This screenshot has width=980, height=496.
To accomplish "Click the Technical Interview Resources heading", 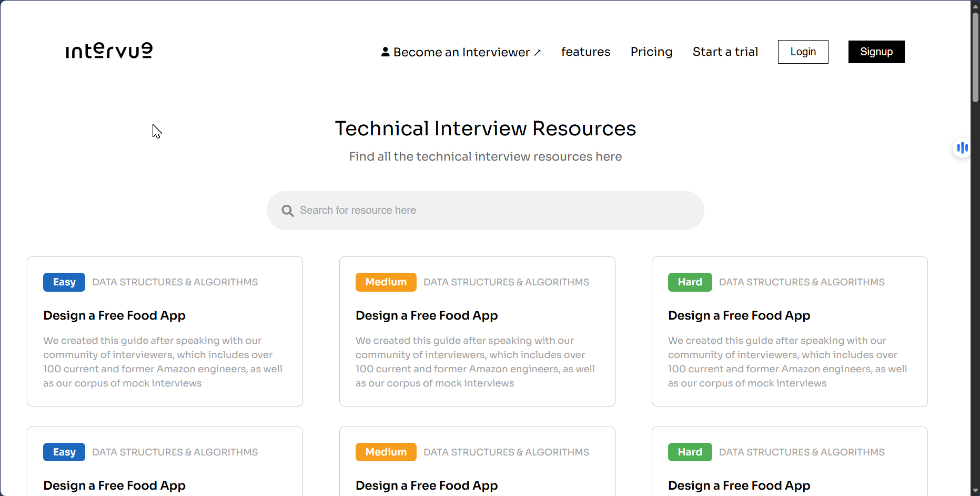I will (x=486, y=128).
